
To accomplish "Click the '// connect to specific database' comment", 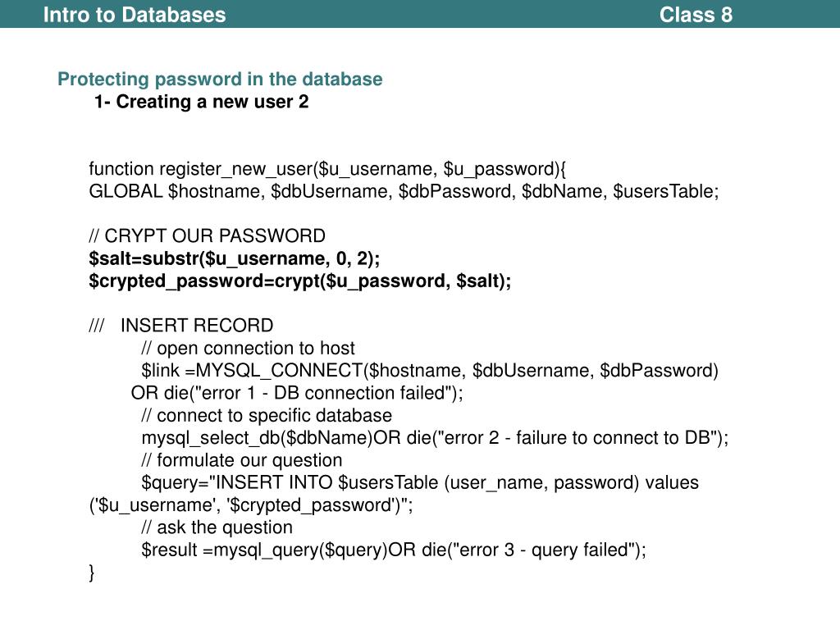I will click(267, 416).
